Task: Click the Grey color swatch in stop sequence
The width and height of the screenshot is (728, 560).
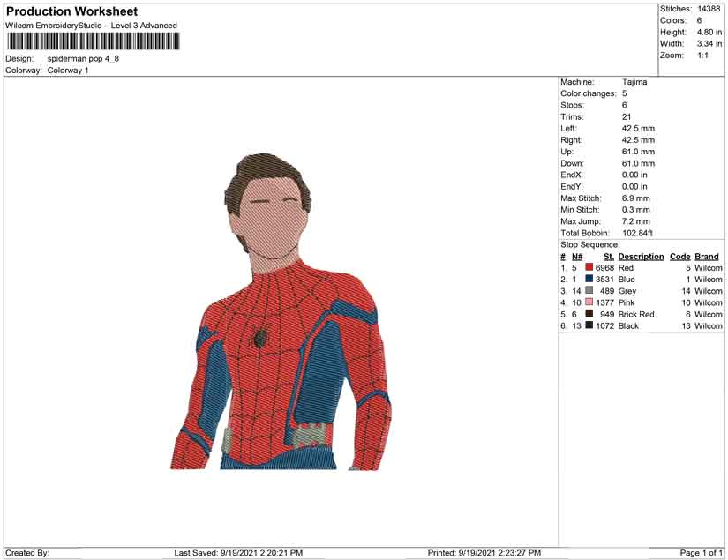Action: coord(589,290)
